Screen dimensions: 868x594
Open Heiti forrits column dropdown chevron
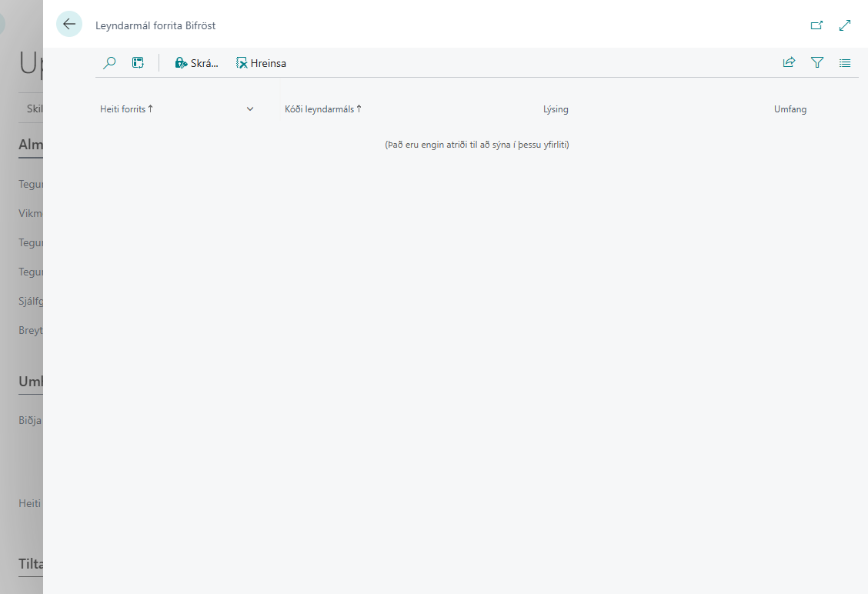coord(250,109)
